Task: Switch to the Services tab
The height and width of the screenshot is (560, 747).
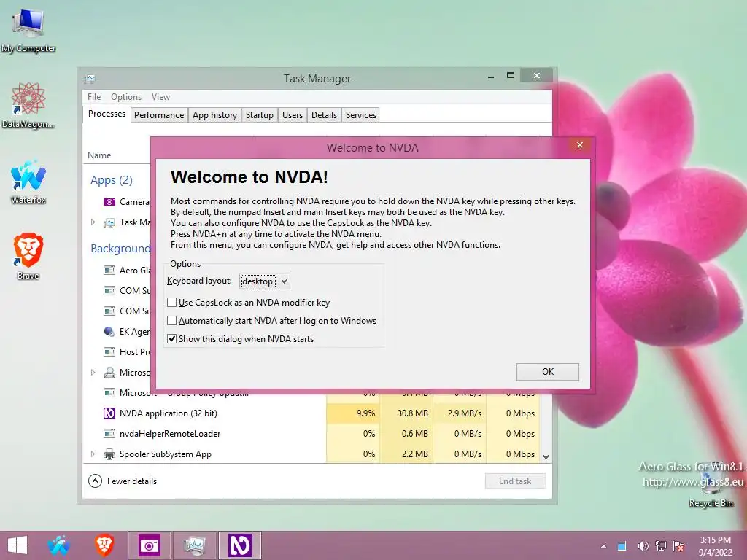Action: coord(360,114)
